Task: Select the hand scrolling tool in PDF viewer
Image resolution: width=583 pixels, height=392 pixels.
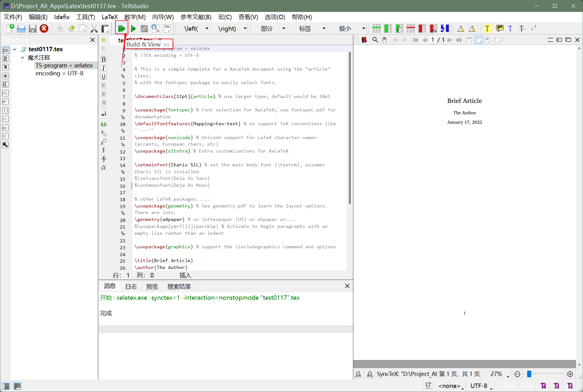Action: click(384, 40)
